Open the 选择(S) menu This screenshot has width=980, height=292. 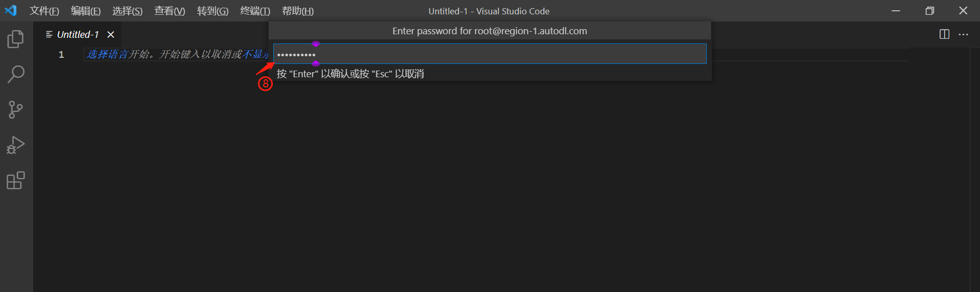(x=127, y=11)
